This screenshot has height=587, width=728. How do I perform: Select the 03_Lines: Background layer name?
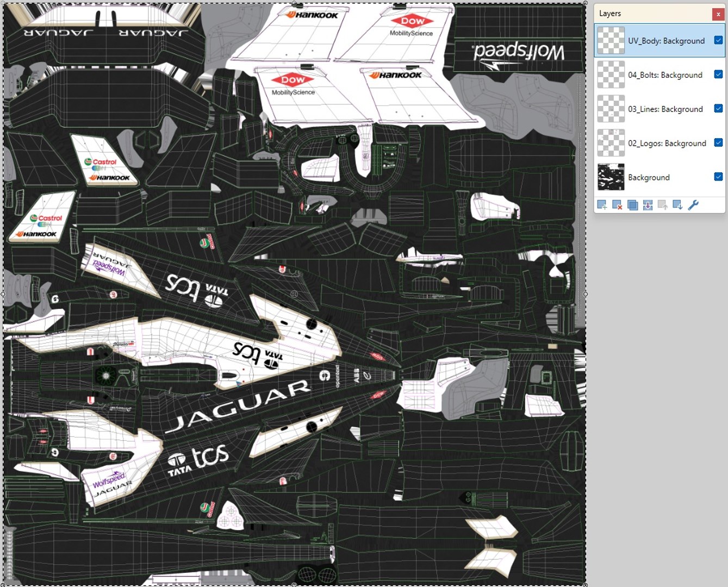click(665, 109)
